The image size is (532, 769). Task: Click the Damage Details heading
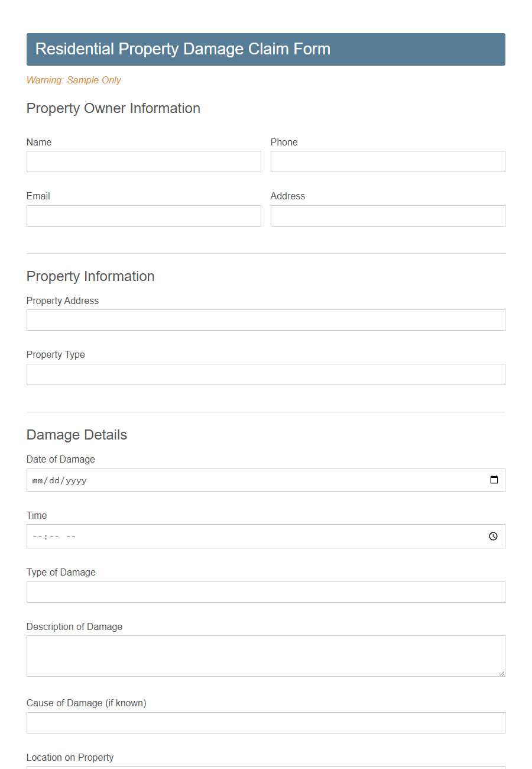click(76, 435)
